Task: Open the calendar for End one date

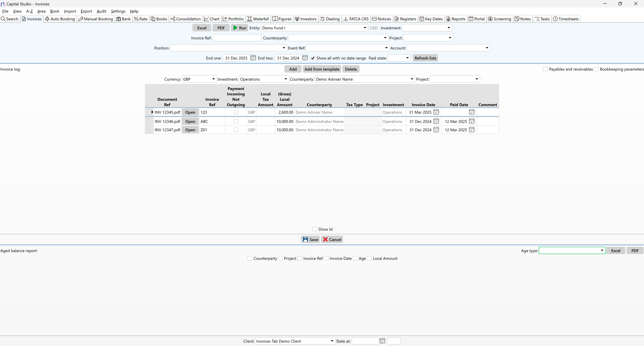Action: click(253, 58)
